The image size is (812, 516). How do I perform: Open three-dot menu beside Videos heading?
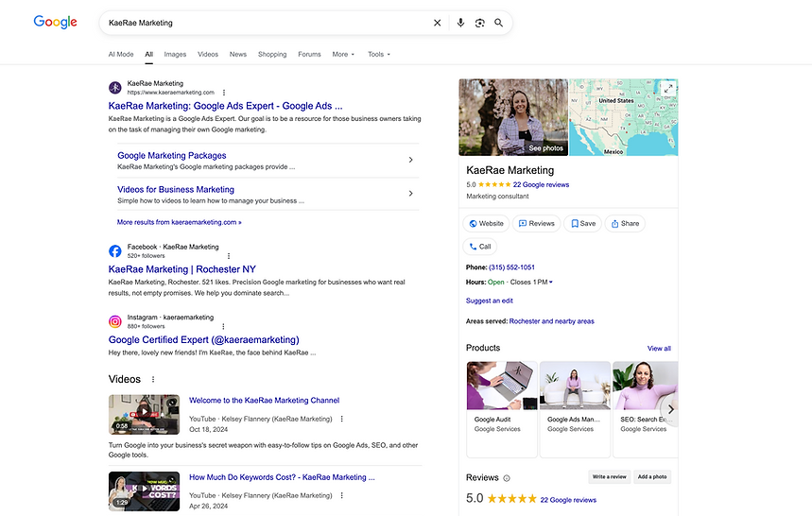coord(153,379)
